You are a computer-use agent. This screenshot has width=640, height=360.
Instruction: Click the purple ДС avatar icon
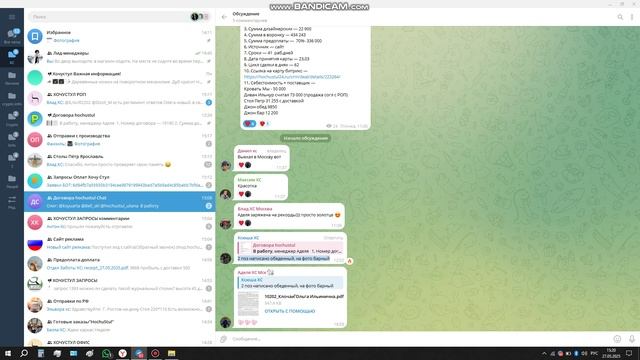(x=35, y=202)
